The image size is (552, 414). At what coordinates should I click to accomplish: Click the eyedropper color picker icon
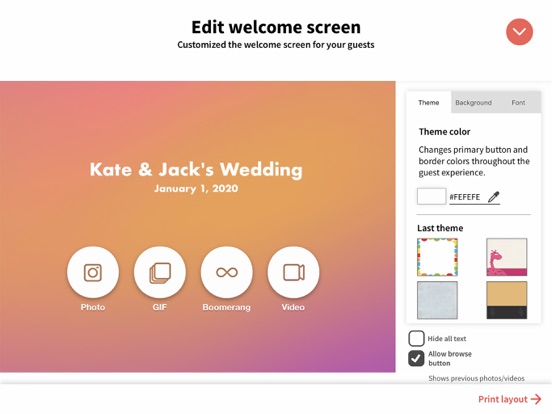point(494,197)
